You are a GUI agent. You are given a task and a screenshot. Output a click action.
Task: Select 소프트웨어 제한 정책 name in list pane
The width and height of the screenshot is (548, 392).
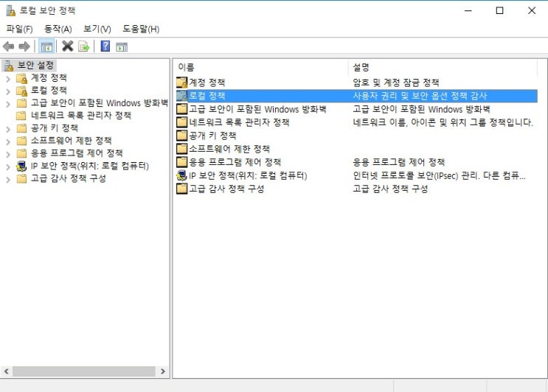(229, 149)
